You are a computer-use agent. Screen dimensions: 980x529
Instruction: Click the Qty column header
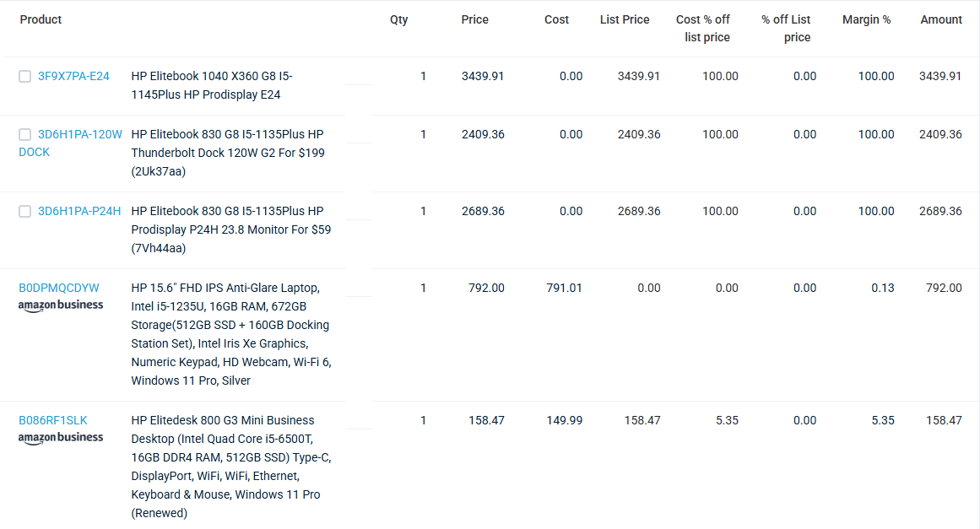pos(398,20)
